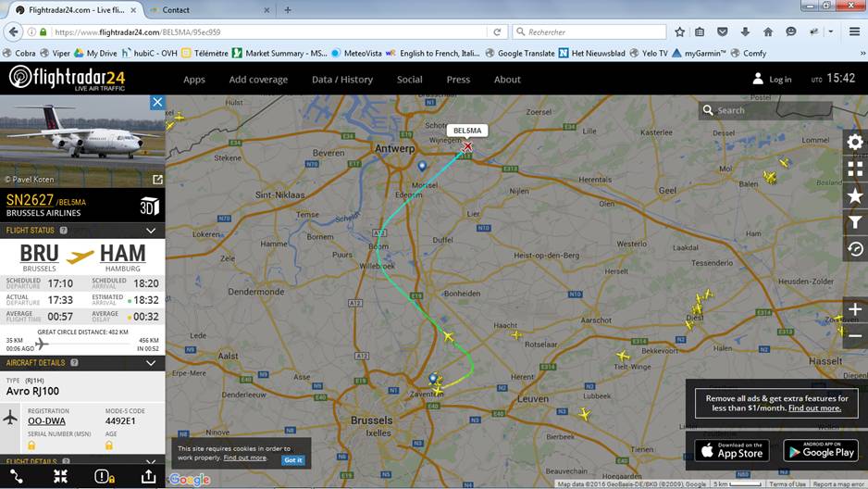868x489 pixels.
Task: Reload the page with refresh icon
Action: (x=497, y=32)
